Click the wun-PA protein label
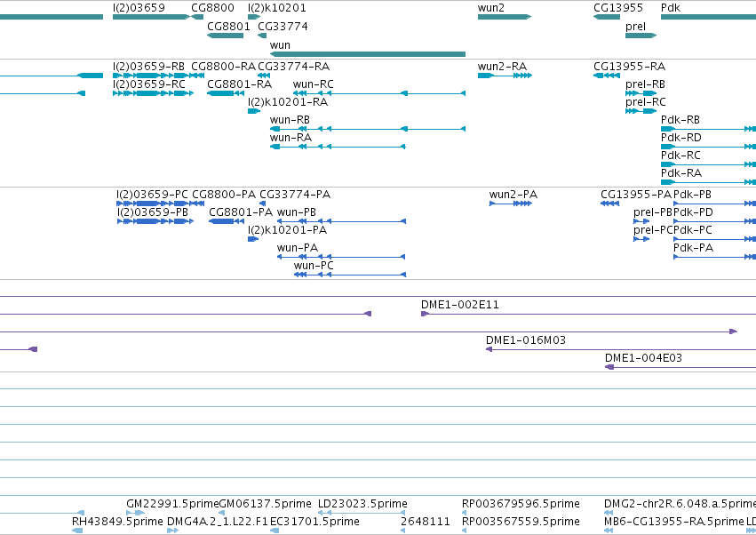756x535 pixels. pyautogui.click(x=298, y=248)
